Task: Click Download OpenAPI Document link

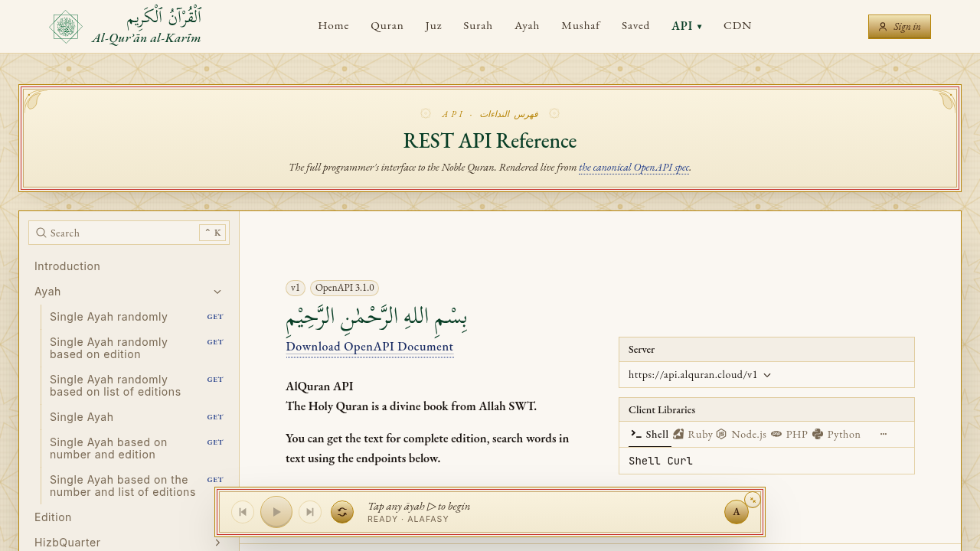Action: 370,347
